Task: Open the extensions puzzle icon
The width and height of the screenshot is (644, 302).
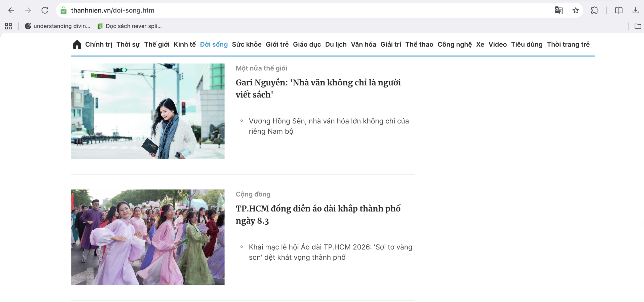Action: coord(594,10)
